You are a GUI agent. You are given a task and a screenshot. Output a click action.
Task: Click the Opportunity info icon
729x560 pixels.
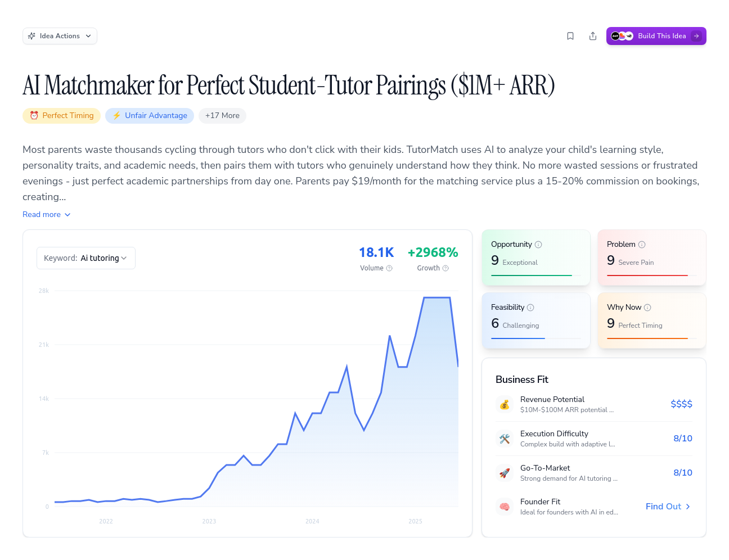pyautogui.click(x=538, y=245)
